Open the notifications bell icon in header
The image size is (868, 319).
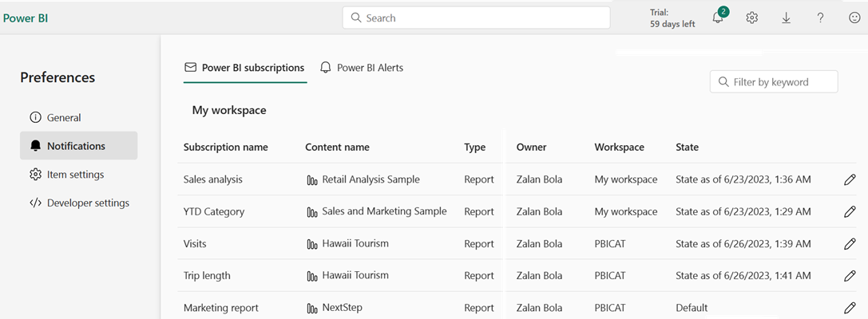pos(718,18)
